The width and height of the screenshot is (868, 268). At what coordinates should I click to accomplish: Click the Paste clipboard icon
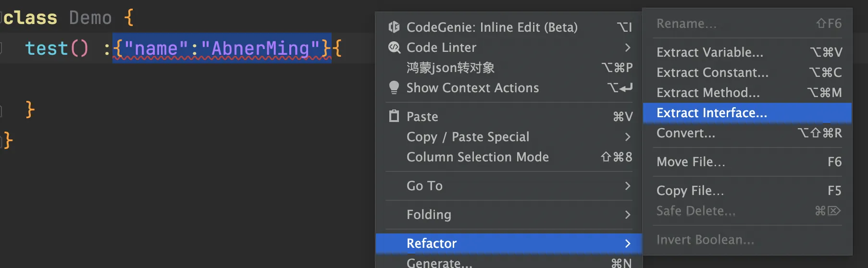tap(394, 116)
